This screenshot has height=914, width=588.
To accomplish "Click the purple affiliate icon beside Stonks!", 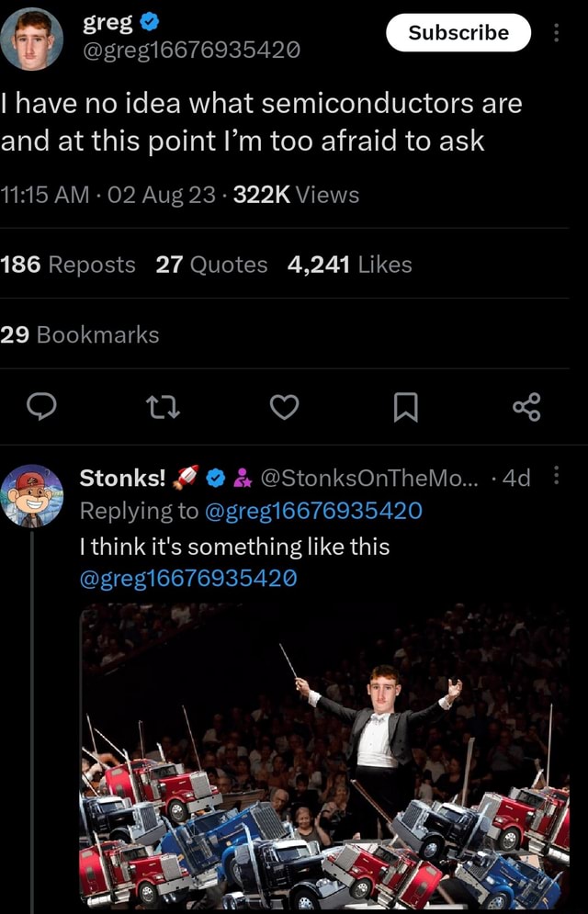I will [x=243, y=478].
